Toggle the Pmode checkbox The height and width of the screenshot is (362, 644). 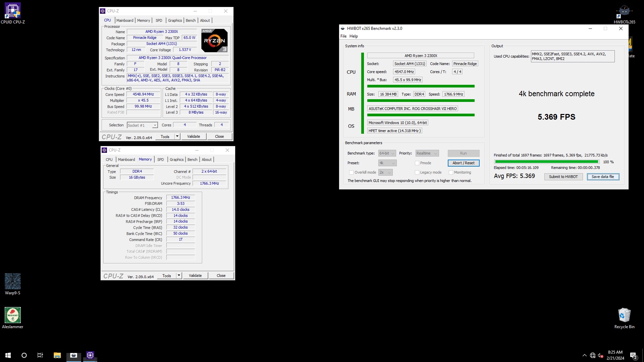[417, 163]
